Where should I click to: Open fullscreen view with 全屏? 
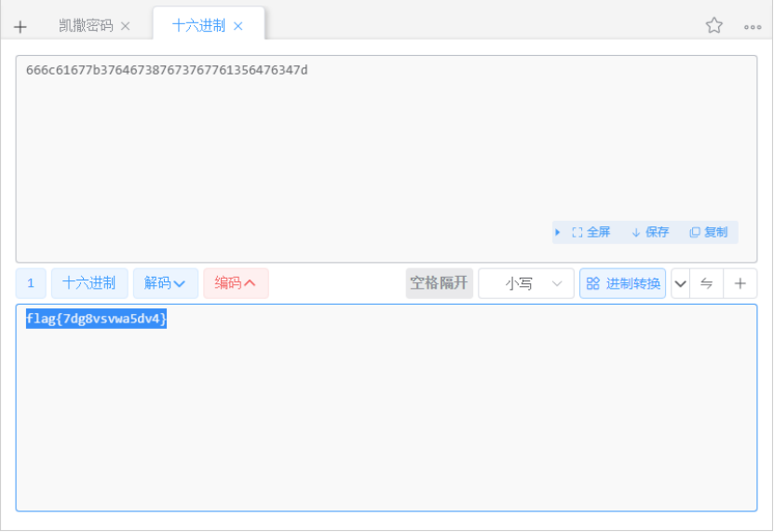[591, 232]
